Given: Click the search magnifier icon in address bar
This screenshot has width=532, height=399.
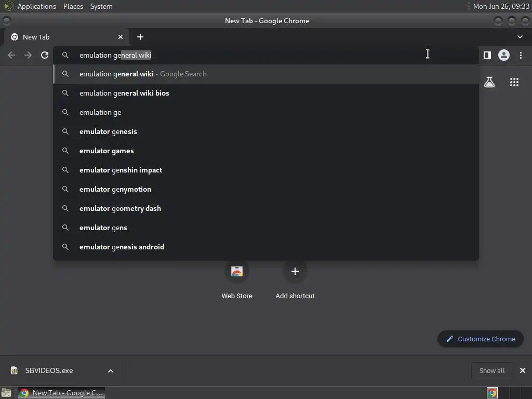Looking at the screenshot, I should (x=65, y=55).
